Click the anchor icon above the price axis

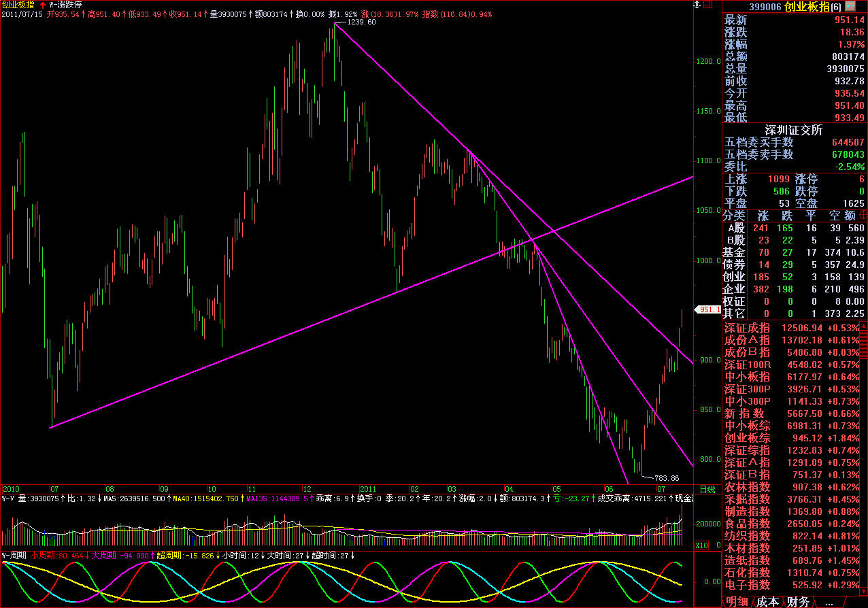coord(695,5)
